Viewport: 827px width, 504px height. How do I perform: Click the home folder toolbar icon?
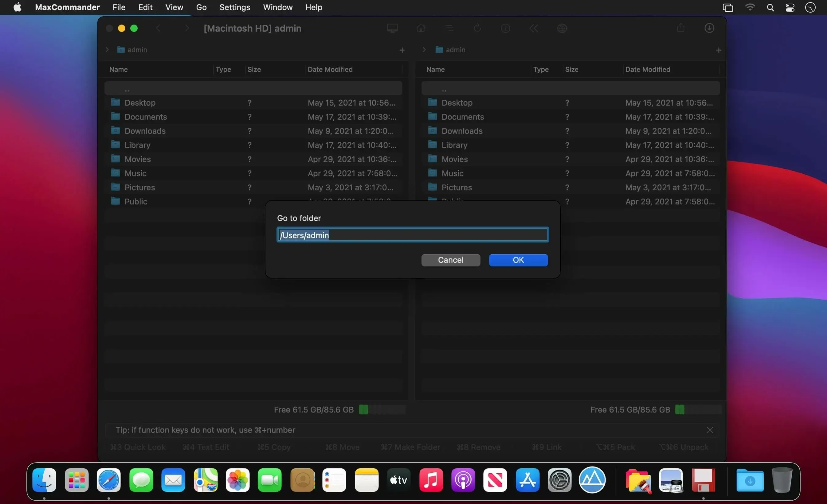point(421,28)
